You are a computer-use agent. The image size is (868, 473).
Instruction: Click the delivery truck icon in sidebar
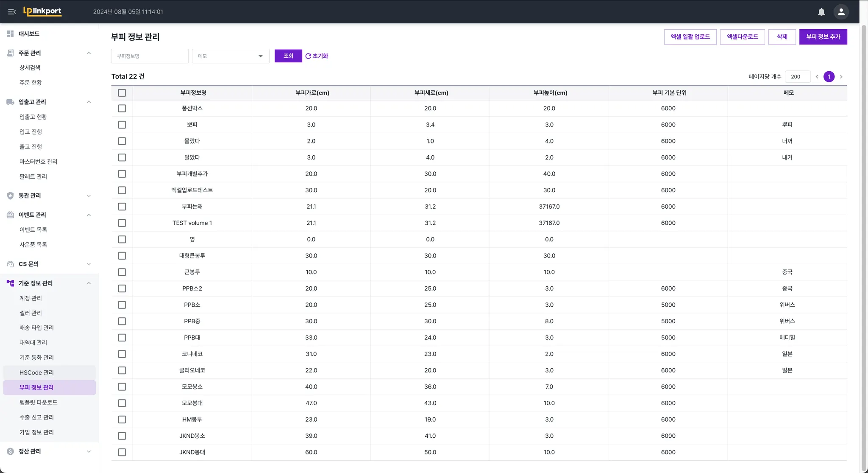[x=11, y=102]
